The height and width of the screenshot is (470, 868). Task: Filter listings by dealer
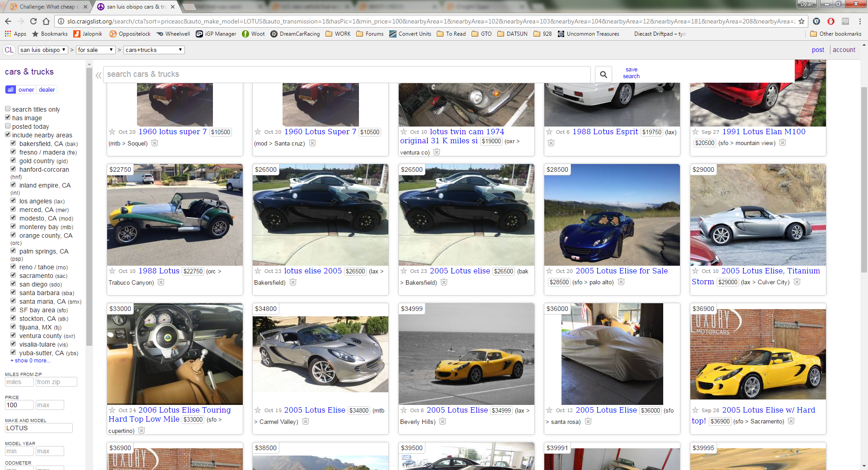pos(47,89)
